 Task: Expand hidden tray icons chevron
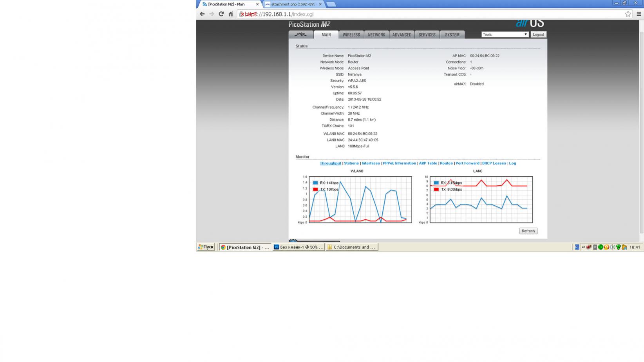[x=583, y=247]
